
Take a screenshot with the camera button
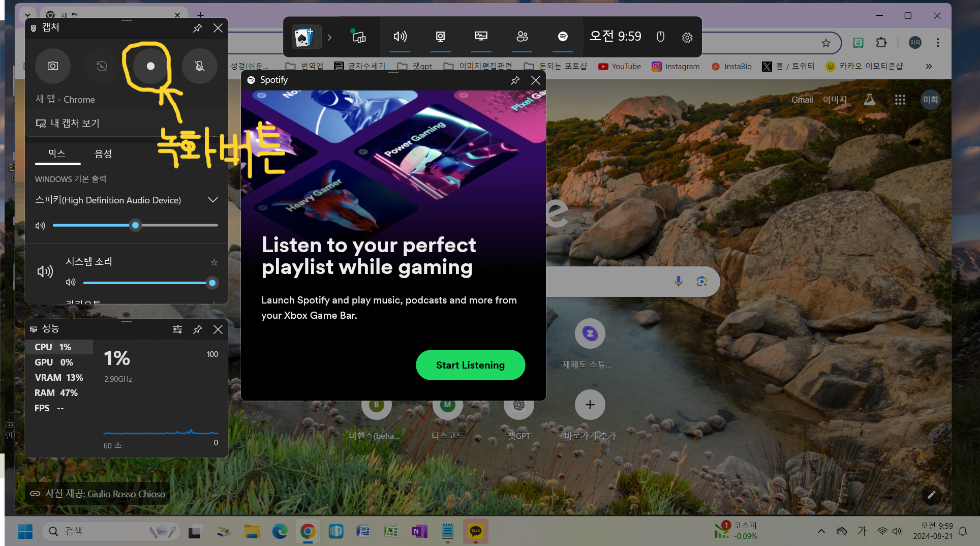pyautogui.click(x=53, y=66)
